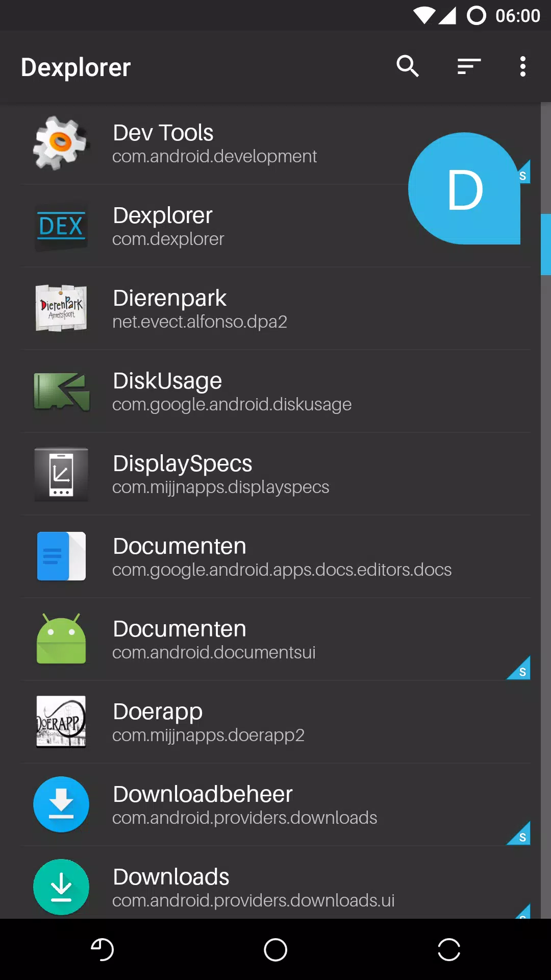
Task: Tap the Android back navigation button
Action: click(102, 949)
